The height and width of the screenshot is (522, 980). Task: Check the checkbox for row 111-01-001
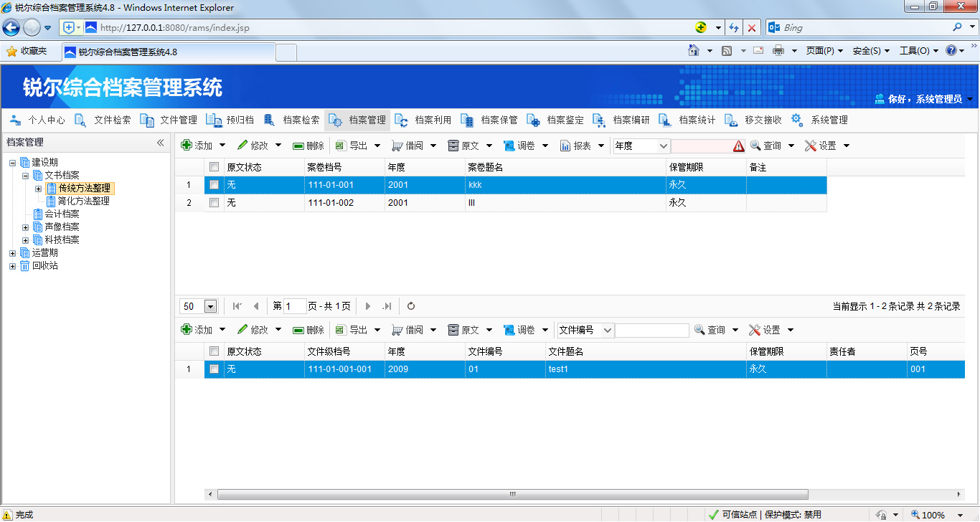pos(214,185)
